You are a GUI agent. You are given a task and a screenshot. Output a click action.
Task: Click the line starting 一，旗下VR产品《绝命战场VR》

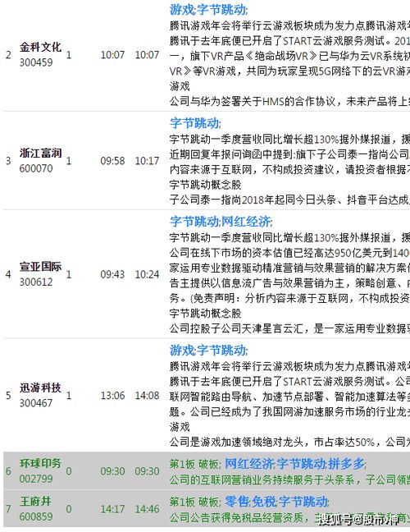click(289, 56)
